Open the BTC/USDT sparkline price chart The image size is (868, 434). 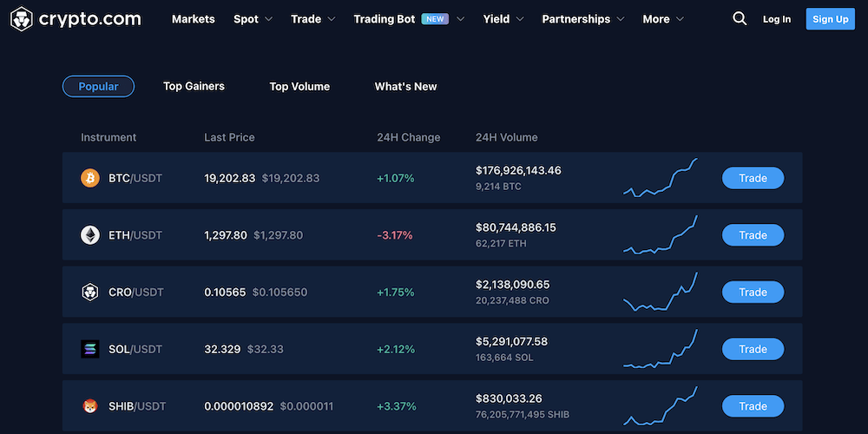tap(661, 178)
